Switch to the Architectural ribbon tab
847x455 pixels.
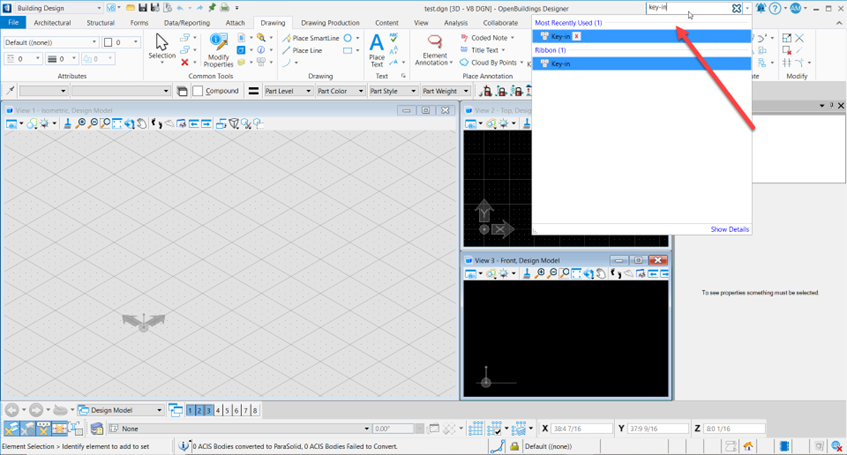point(52,23)
